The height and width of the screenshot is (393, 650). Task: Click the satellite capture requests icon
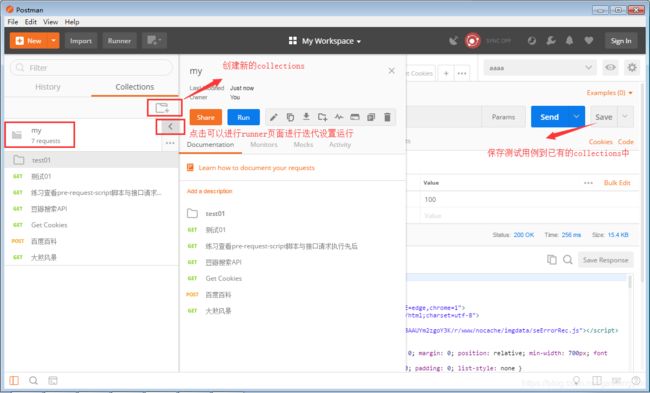[454, 41]
